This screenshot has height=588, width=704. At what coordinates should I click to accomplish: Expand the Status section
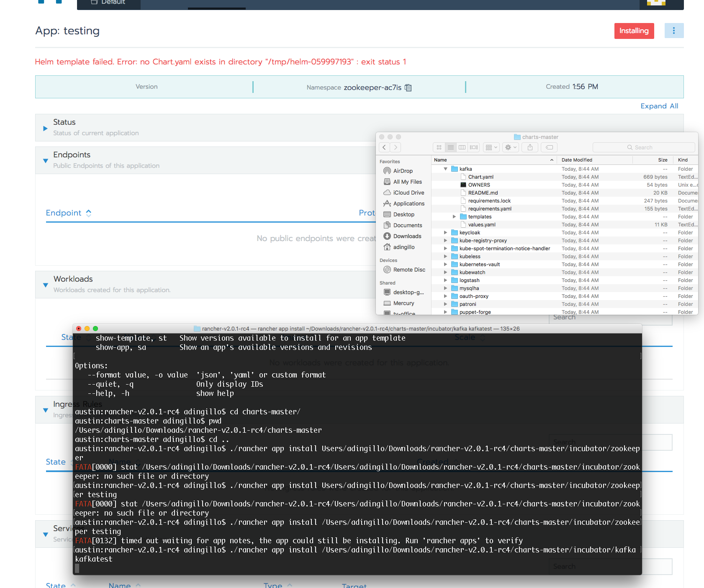(x=45, y=128)
